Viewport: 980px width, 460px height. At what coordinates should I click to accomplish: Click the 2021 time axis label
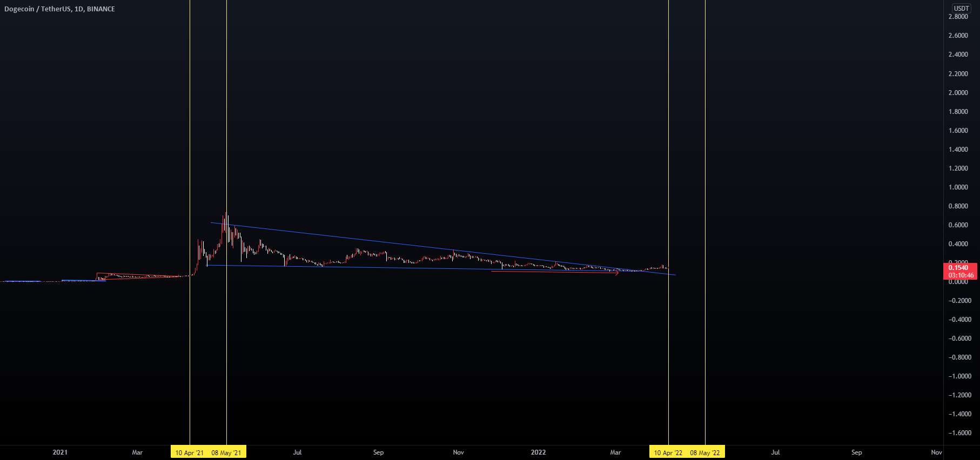tap(60, 452)
